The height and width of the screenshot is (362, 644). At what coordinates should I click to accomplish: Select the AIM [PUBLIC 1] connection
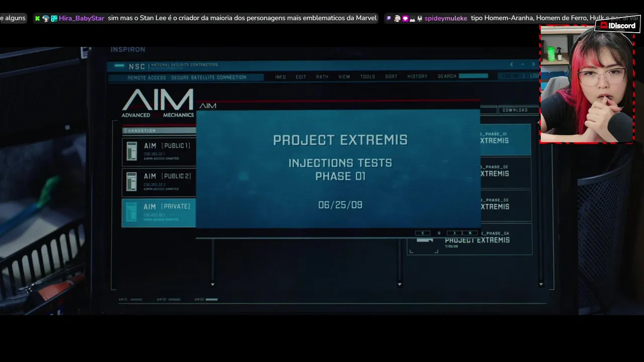(x=159, y=151)
